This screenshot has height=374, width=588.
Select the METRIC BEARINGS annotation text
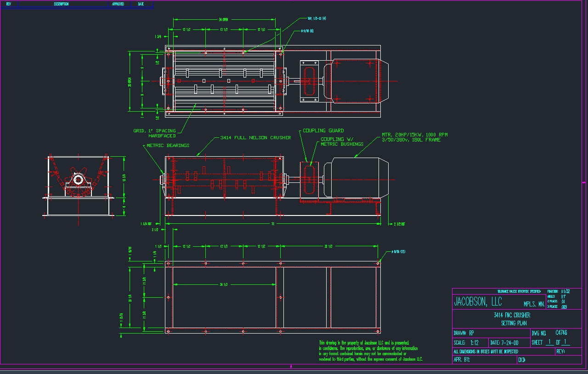click(x=168, y=145)
